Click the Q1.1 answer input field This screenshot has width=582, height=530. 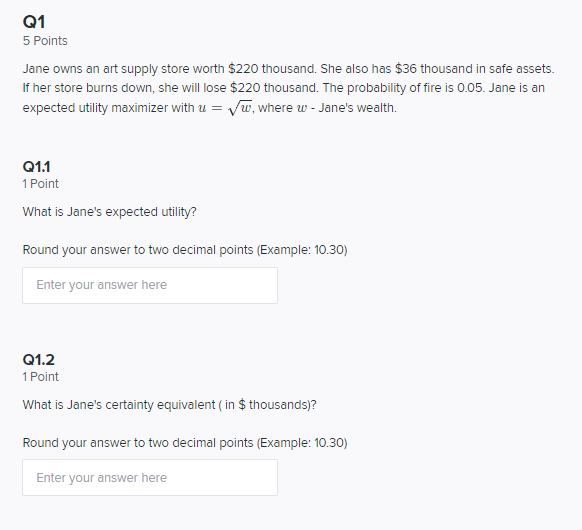pyautogui.click(x=150, y=285)
